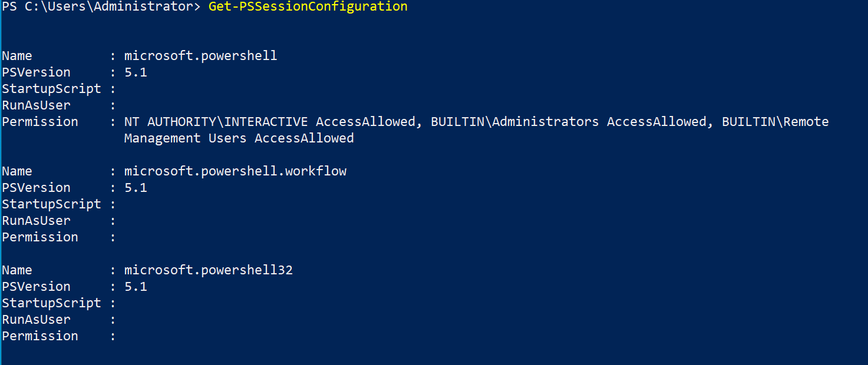Click the first entry's PSVersion label
The height and width of the screenshot is (365, 868).
[36, 72]
